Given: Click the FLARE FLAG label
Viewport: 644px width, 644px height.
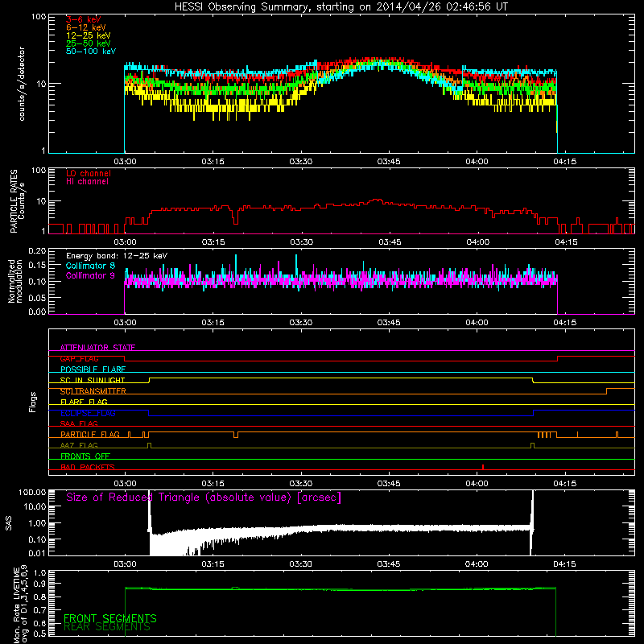Looking at the screenshot, I should click(84, 402).
